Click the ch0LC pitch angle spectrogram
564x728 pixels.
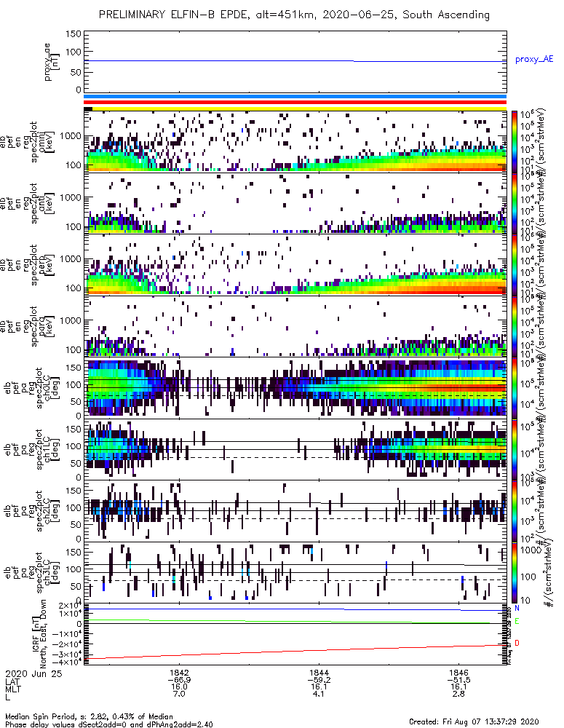[295, 388]
